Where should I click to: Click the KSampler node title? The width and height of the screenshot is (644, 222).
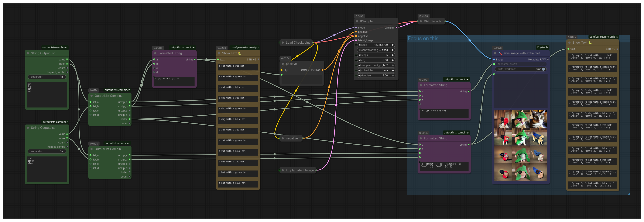tap(367, 21)
